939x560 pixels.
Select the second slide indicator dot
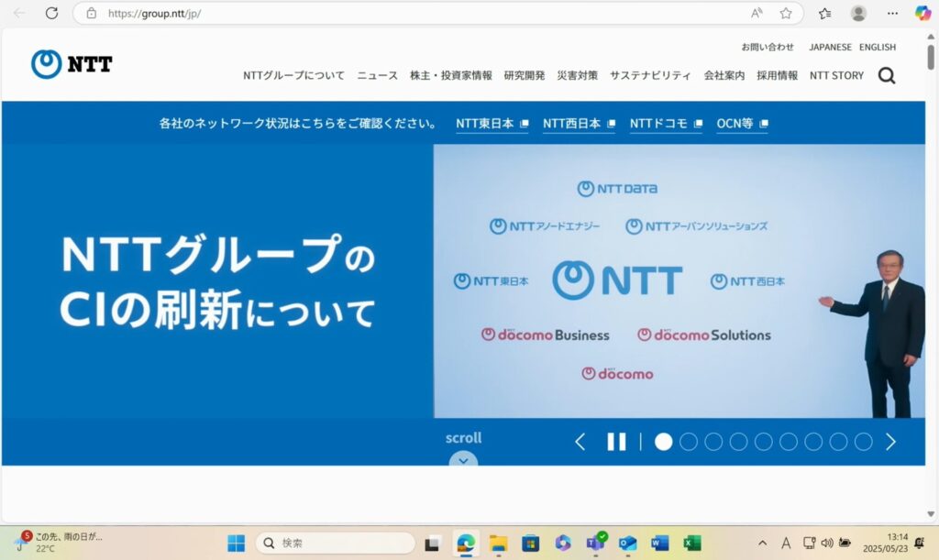click(x=689, y=442)
